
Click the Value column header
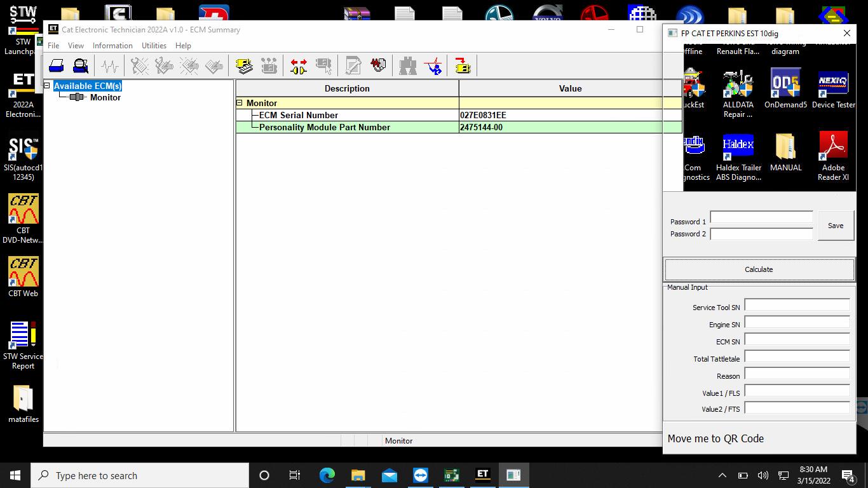[x=570, y=88]
